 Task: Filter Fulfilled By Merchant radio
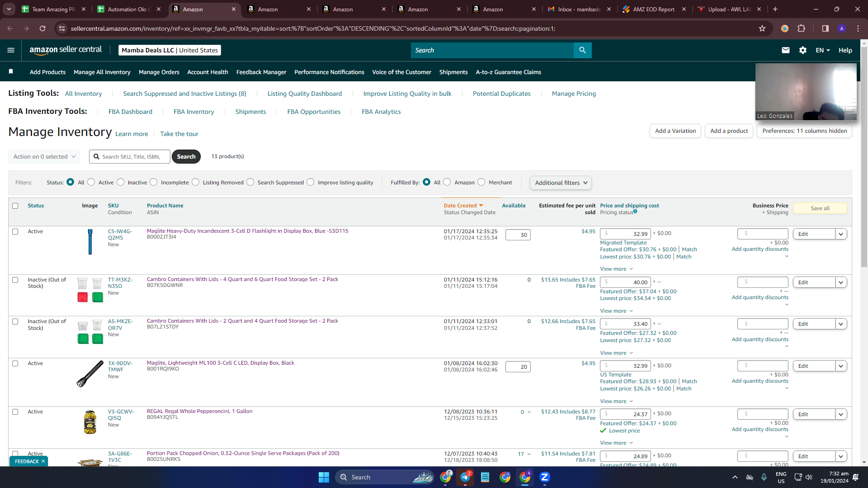[x=481, y=182]
